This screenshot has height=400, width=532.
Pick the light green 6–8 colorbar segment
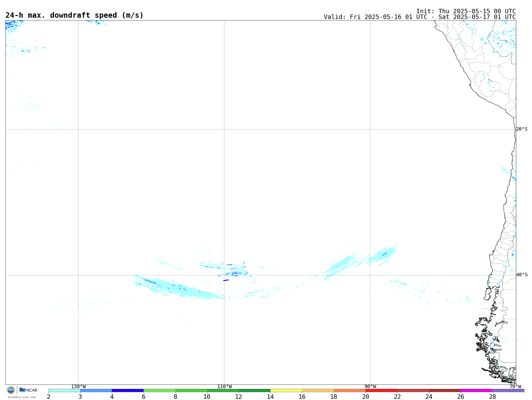[x=159, y=391]
